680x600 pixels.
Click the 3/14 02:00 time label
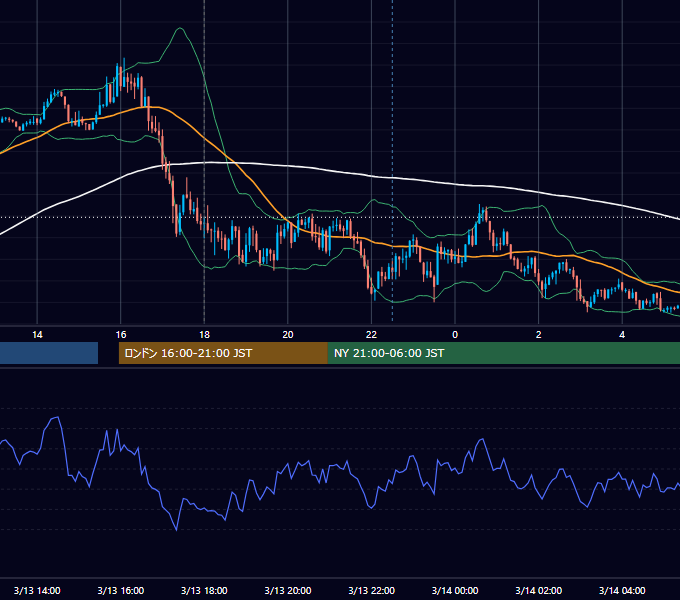pos(538,590)
